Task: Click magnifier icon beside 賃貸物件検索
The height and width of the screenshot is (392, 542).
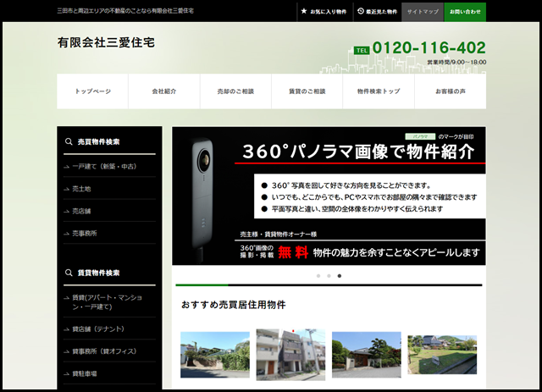Action: coord(69,273)
